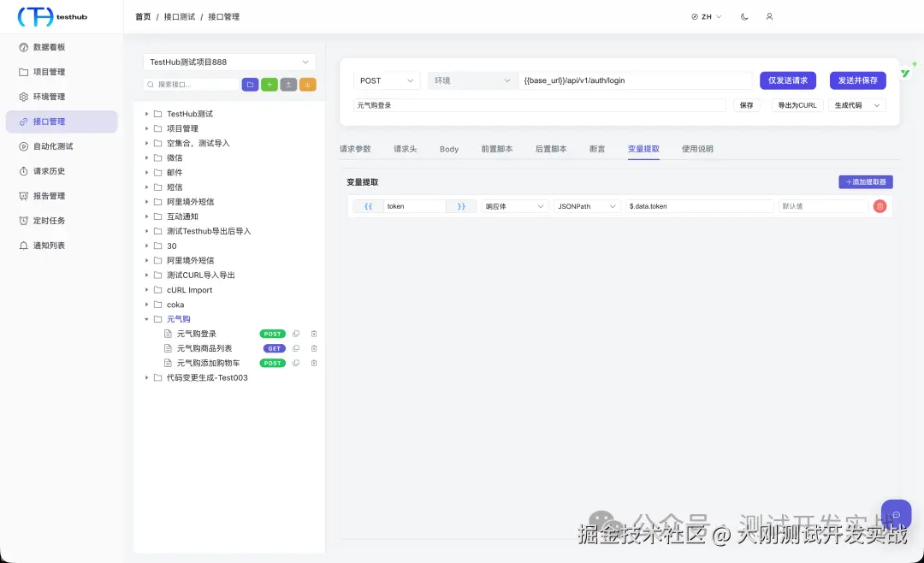Copy the 元气购商品列表 interface

tap(296, 348)
